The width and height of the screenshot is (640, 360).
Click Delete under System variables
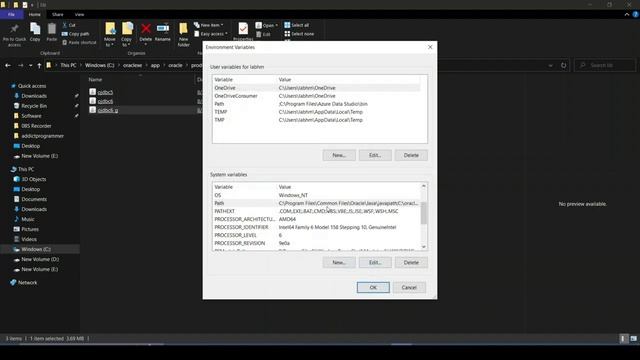tap(411, 262)
